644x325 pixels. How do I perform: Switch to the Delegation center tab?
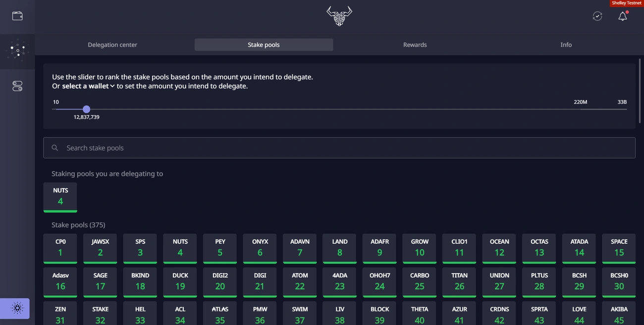tap(112, 45)
